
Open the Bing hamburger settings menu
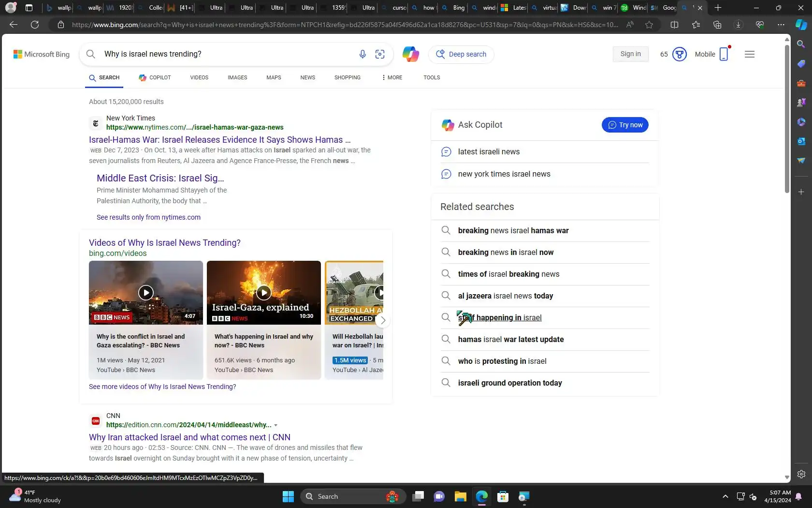(750, 54)
